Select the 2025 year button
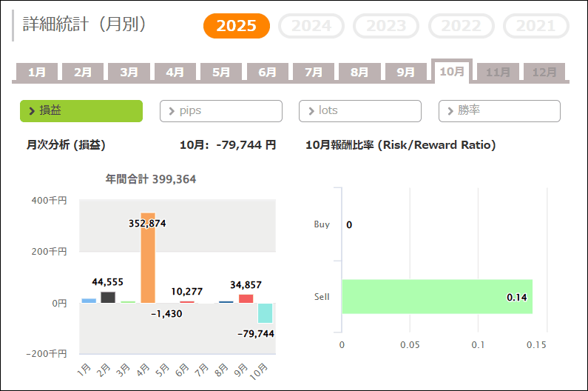588x391 pixels. click(x=237, y=27)
